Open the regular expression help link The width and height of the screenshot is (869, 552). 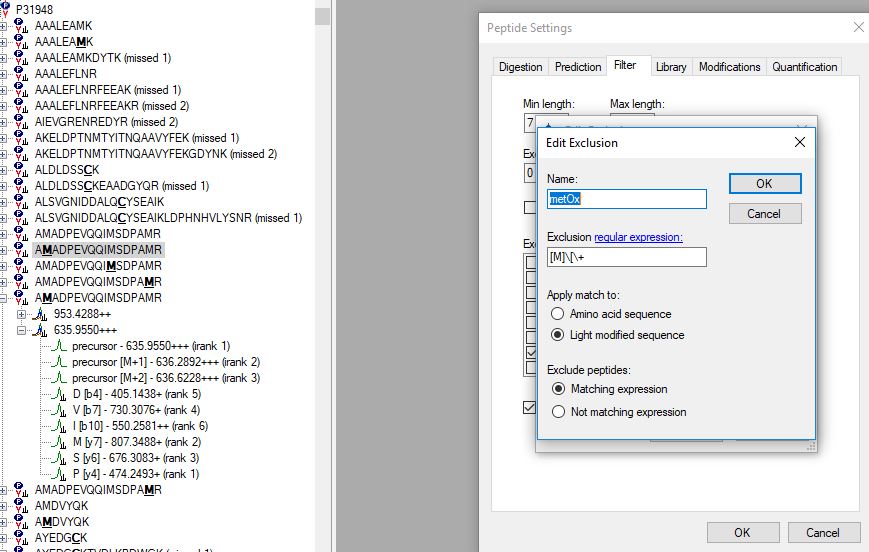tap(638, 237)
